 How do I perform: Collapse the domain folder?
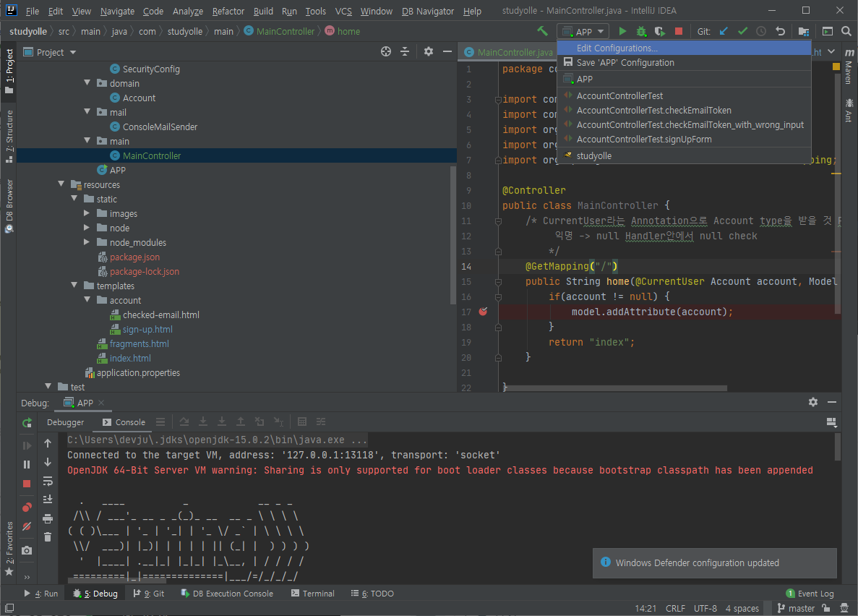pyautogui.click(x=87, y=82)
